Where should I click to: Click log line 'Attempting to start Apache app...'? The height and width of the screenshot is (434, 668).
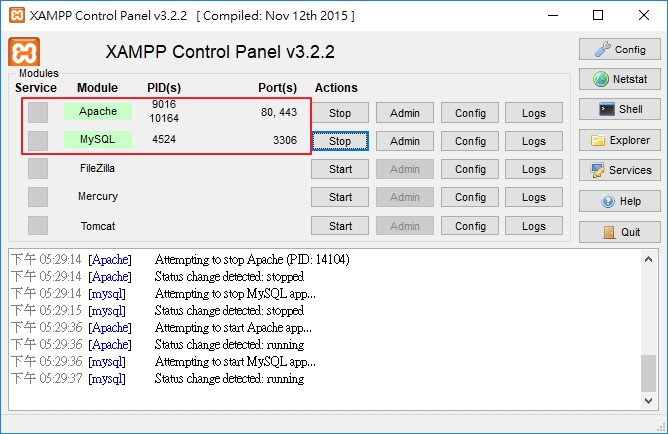point(233,328)
